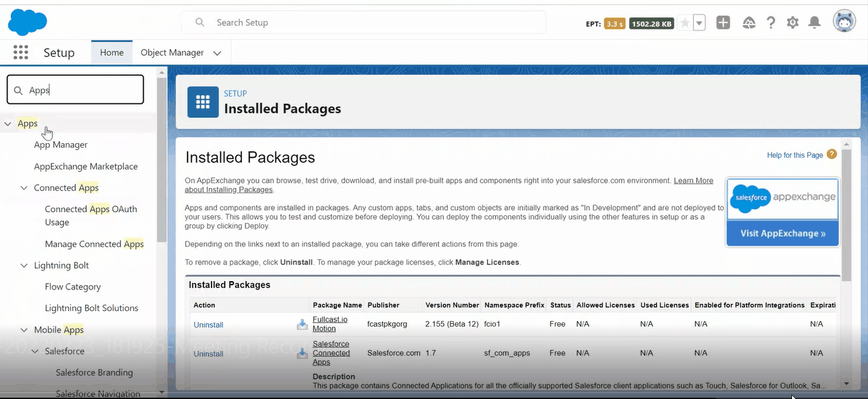Click the Version Number column header
The width and height of the screenshot is (868, 399).
tap(452, 305)
